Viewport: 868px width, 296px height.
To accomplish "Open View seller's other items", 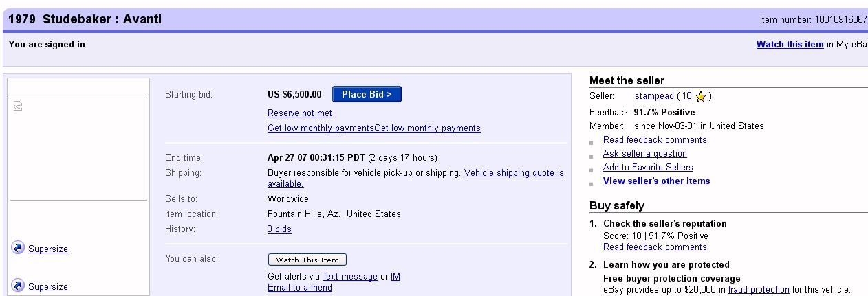I will coord(656,181).
